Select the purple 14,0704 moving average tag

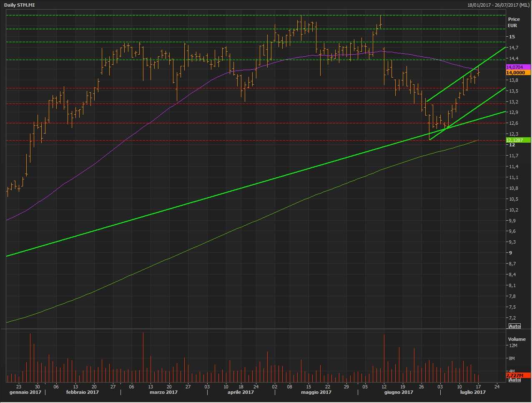tap(518, 67)
